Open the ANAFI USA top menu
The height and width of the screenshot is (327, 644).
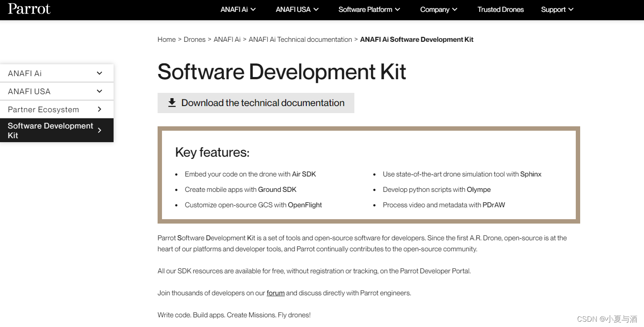(297, 10)
